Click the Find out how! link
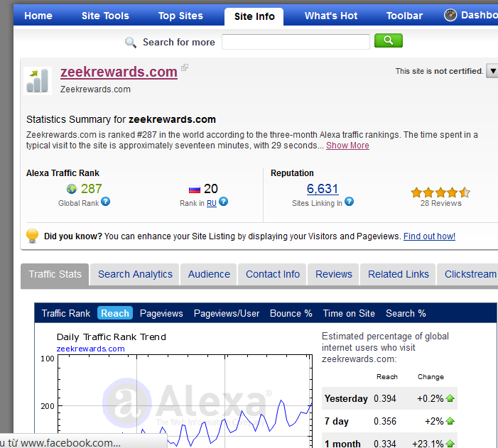Image resolution: width=498 pixels, height=448 pixels. coord(429,236)
